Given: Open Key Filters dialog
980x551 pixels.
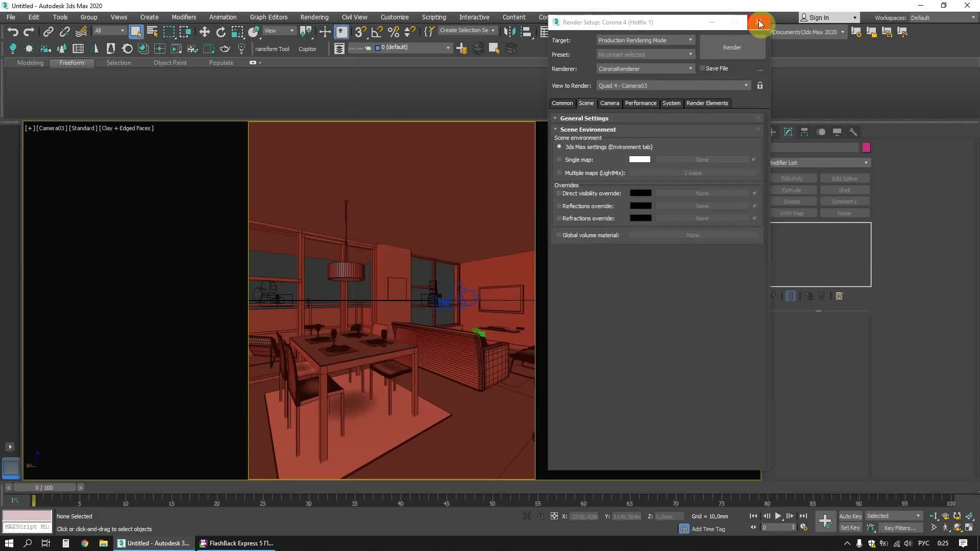Looking at the screenshot, I should click(x=899, y=528).
